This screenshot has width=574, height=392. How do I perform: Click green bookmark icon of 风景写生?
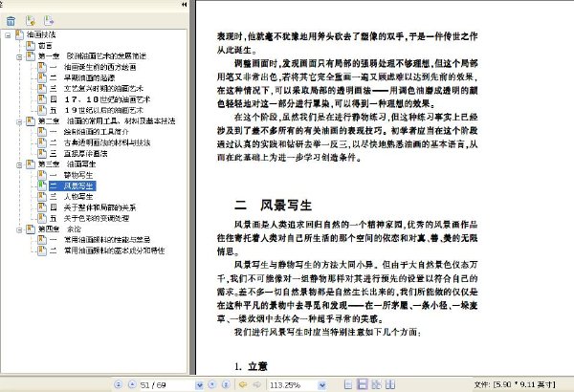tap(42, 185)
